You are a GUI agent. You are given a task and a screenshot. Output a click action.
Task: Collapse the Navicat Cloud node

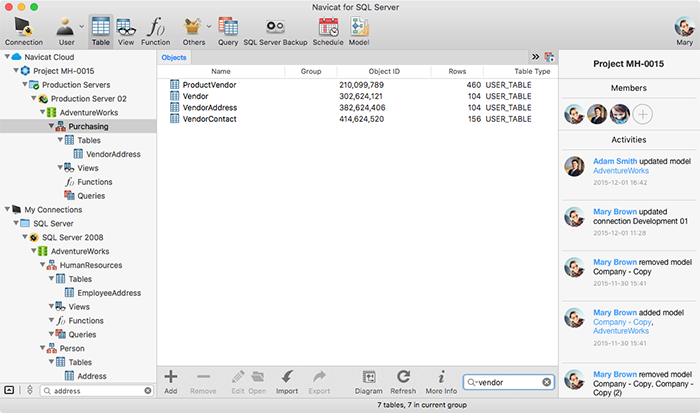(7, 57)
